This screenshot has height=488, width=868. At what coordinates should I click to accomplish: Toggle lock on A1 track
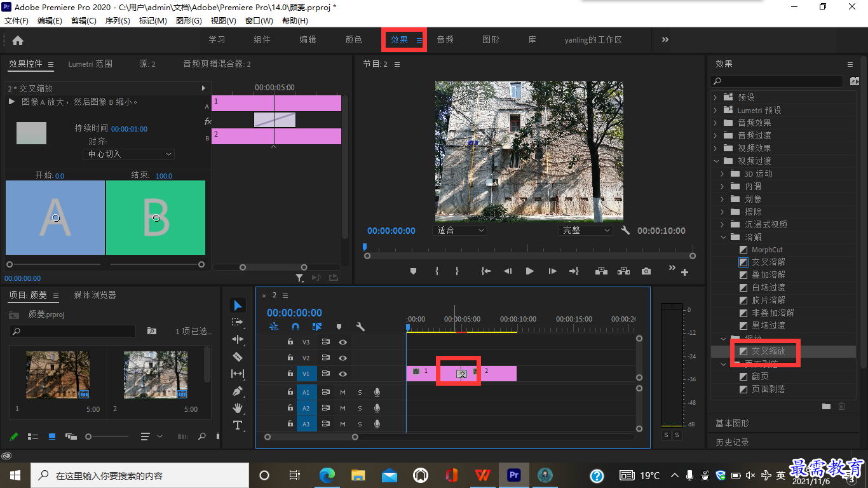(290, 392)
